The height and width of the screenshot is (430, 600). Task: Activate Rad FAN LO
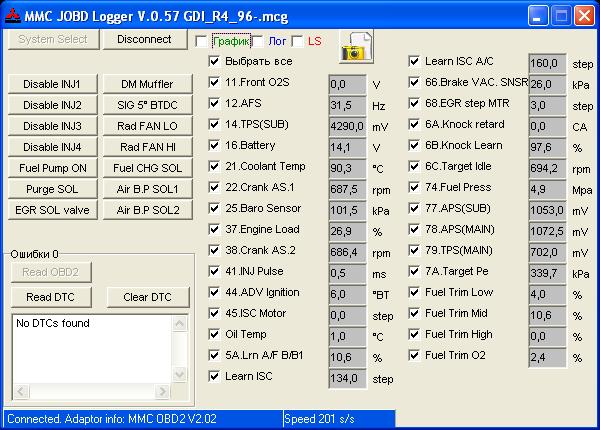[x=147, y=126]
